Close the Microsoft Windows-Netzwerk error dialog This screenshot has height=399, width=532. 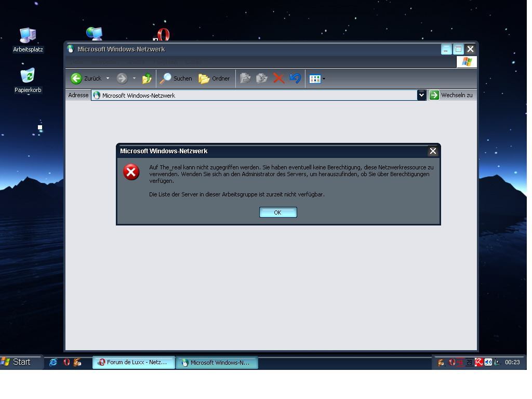[x=433, y=151]
